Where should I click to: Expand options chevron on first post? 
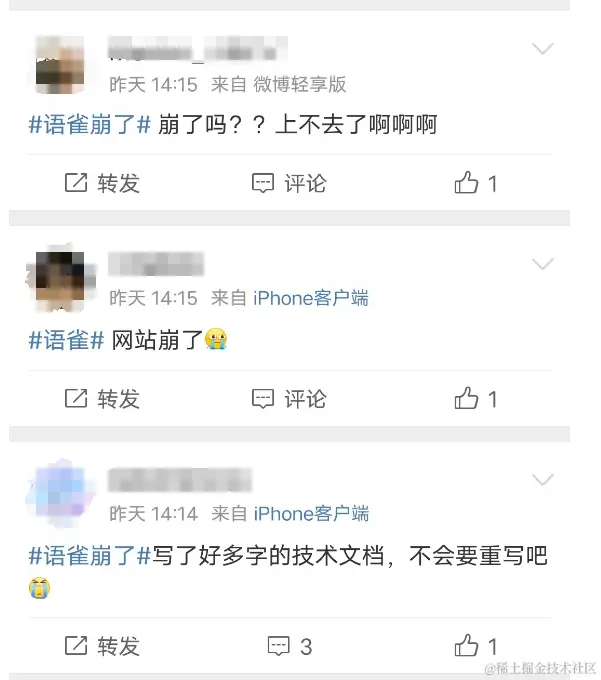coord(542,48)
